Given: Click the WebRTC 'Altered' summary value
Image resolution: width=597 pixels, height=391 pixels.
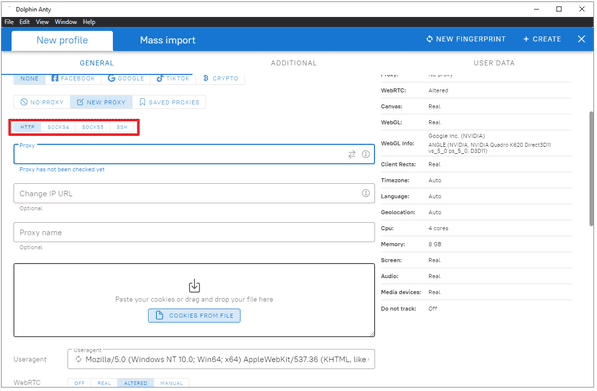Looking at the screenshot, I should coord(438,91).
